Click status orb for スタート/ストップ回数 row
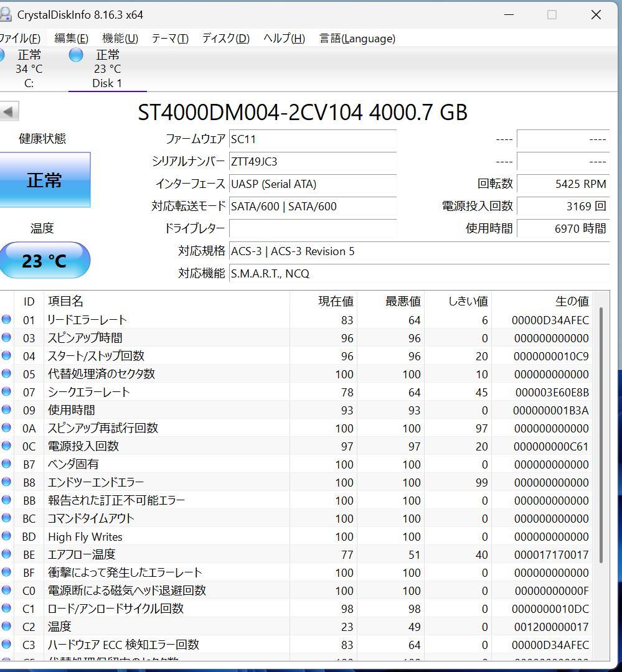 pos(6,355)
